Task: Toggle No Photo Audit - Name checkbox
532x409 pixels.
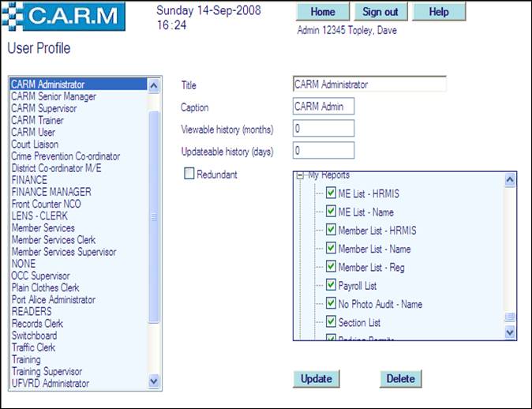Action: pyautogui.click(x=332, y=303)
